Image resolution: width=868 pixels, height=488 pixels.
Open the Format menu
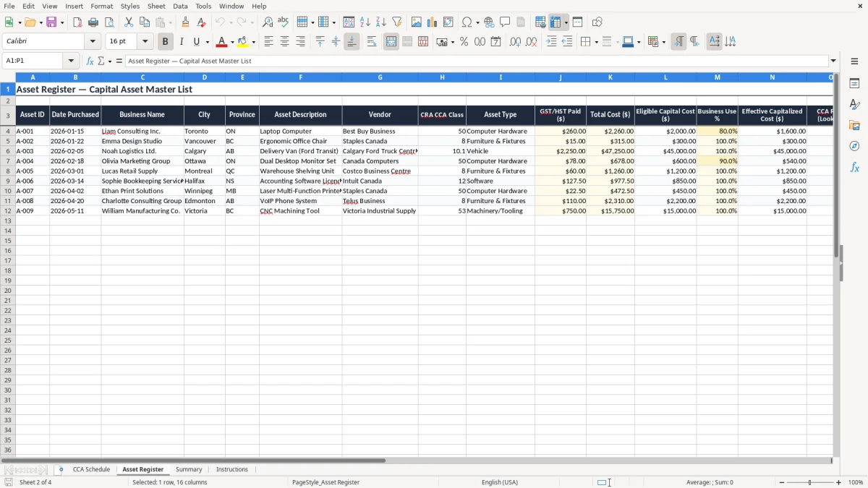[102, 6]
